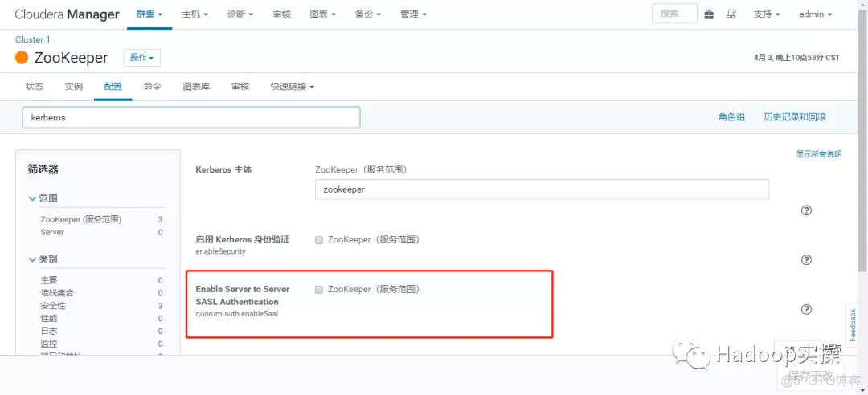This screenshot has width=868, height=395.
Task: Show help for 启用 Kerberos 身份验证
Action: (807, 259)
